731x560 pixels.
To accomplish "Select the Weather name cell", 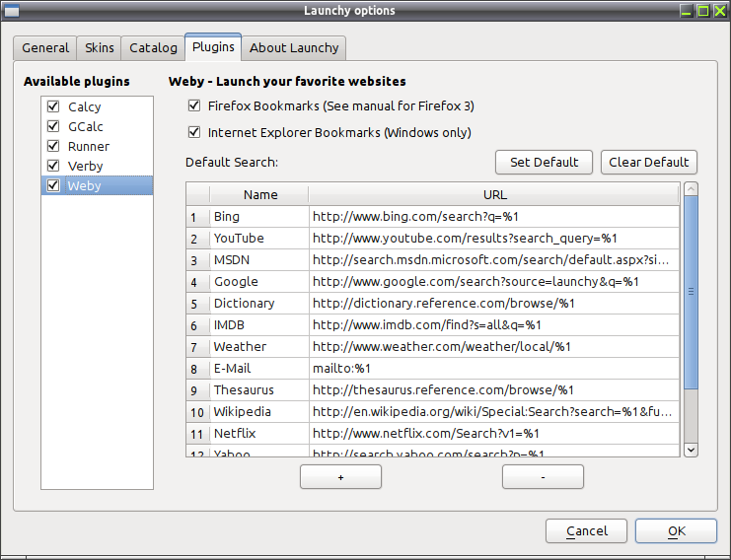I will pos(259,347).
